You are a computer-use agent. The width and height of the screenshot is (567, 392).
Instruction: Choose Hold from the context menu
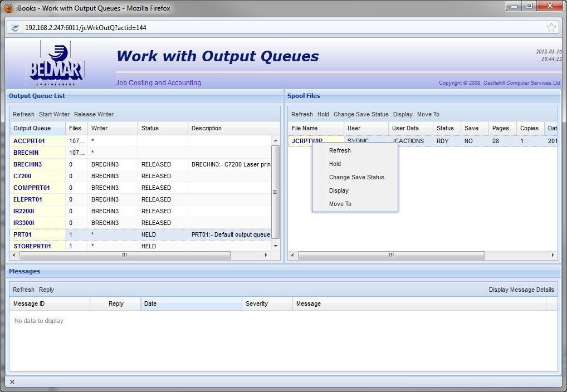(x=355, y=164)
